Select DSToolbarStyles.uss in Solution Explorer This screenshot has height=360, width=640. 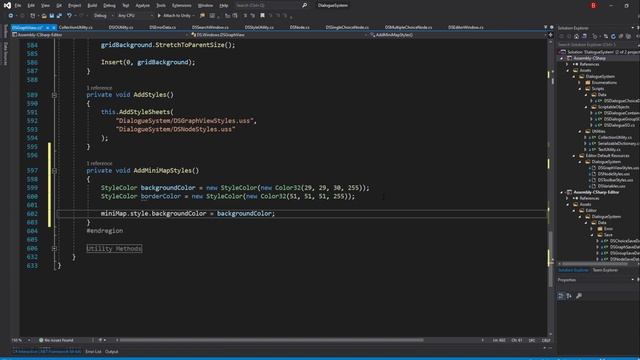[x=615, y=180]
